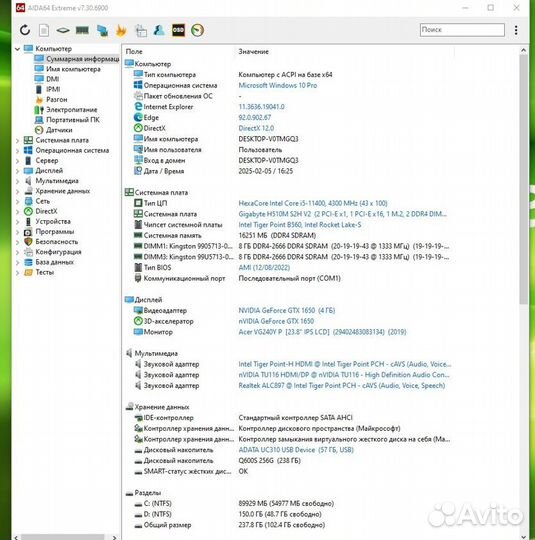Screen dimensions: 535x540
Task: Click the Refresh toolbar icon
Action: click(x=25, y=30)
